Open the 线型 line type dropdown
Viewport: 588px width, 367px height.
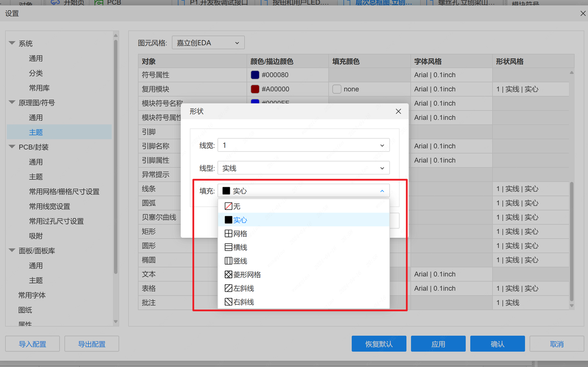pos(304,168)
